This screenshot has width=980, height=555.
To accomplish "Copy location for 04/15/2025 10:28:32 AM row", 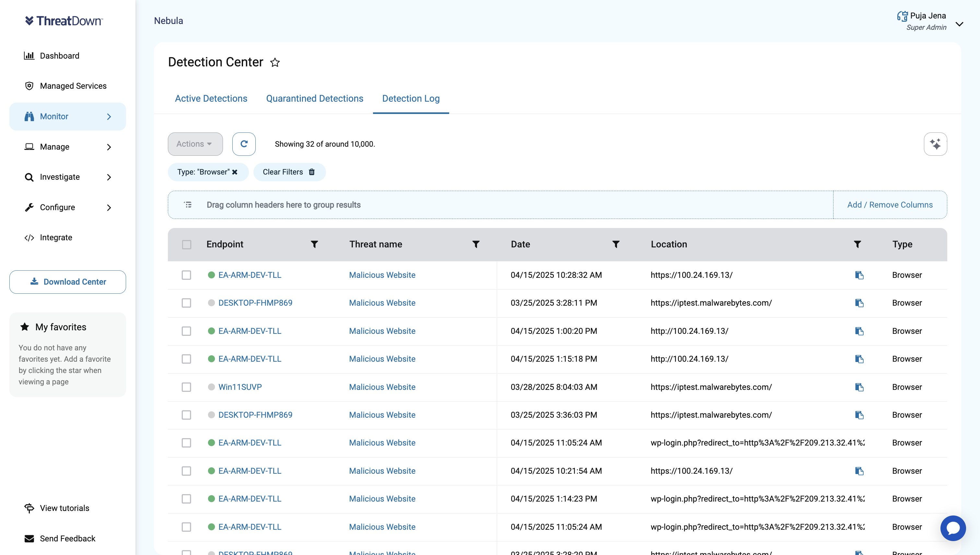I will (859, 275).
